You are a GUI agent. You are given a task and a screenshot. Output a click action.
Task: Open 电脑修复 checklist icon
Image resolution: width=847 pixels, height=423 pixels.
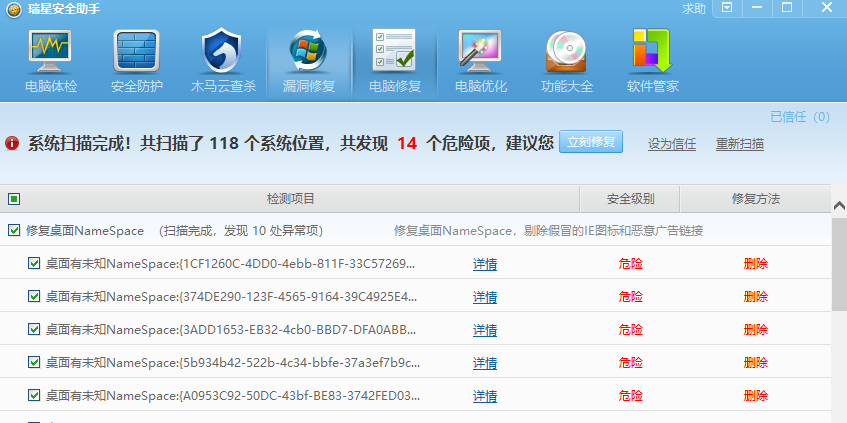(395, 61)
